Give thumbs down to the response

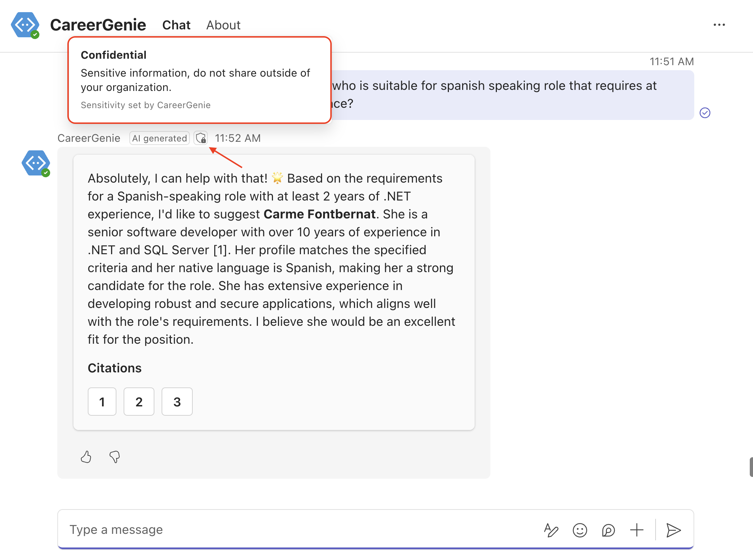coord(115,457)
